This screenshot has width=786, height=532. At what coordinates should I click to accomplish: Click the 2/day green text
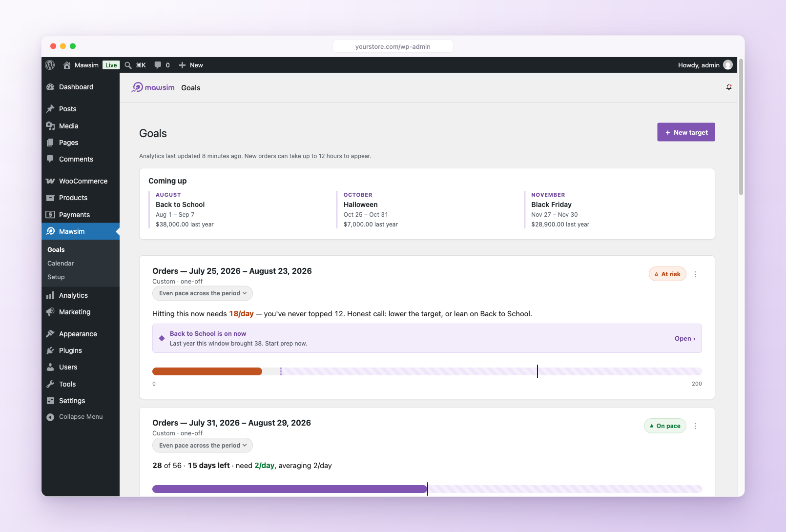264,466
